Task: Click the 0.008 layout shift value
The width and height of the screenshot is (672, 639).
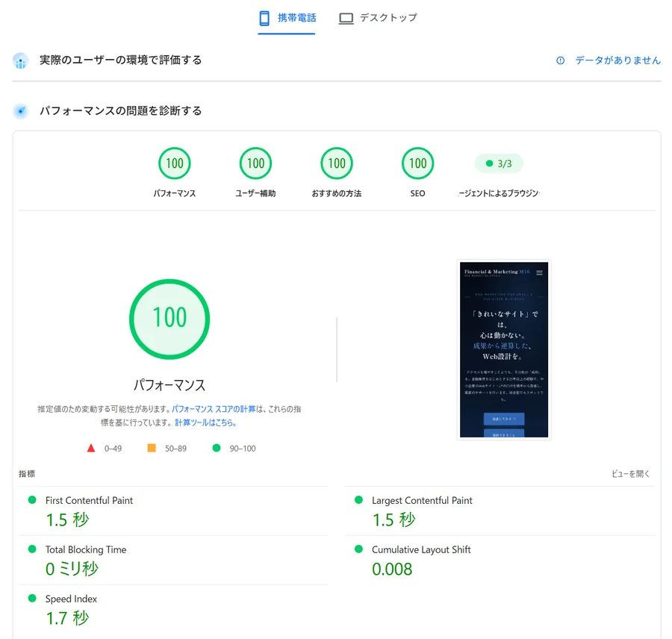Action: 392,569
